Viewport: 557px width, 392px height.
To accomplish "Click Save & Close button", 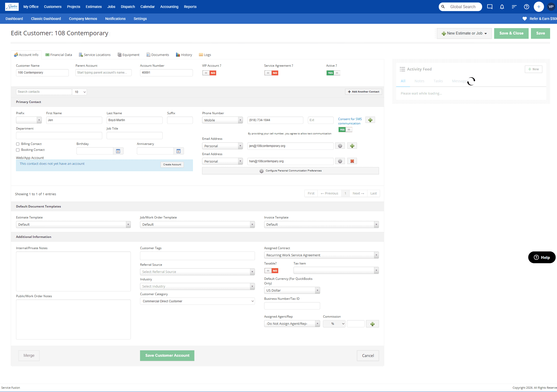I will point(511,33).
